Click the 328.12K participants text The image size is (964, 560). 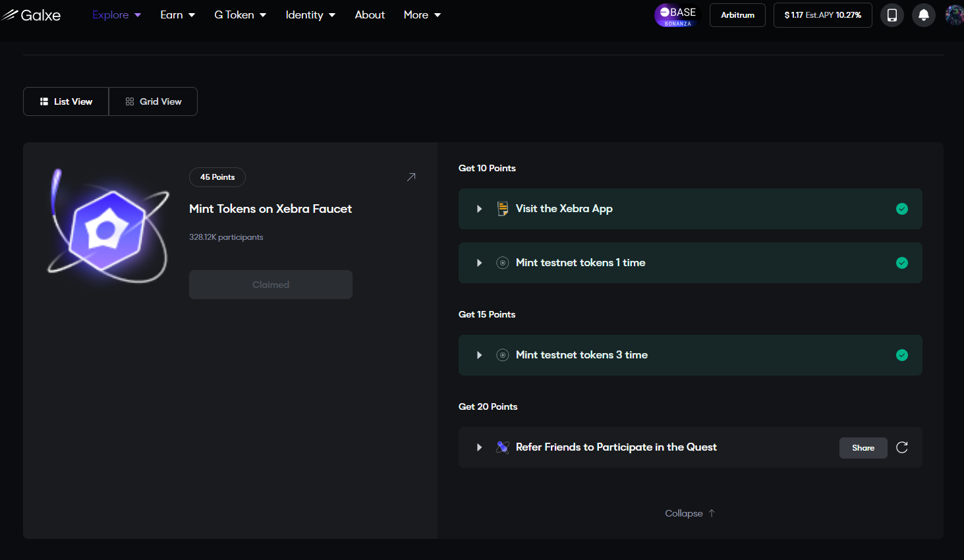(x=226, y=237)
